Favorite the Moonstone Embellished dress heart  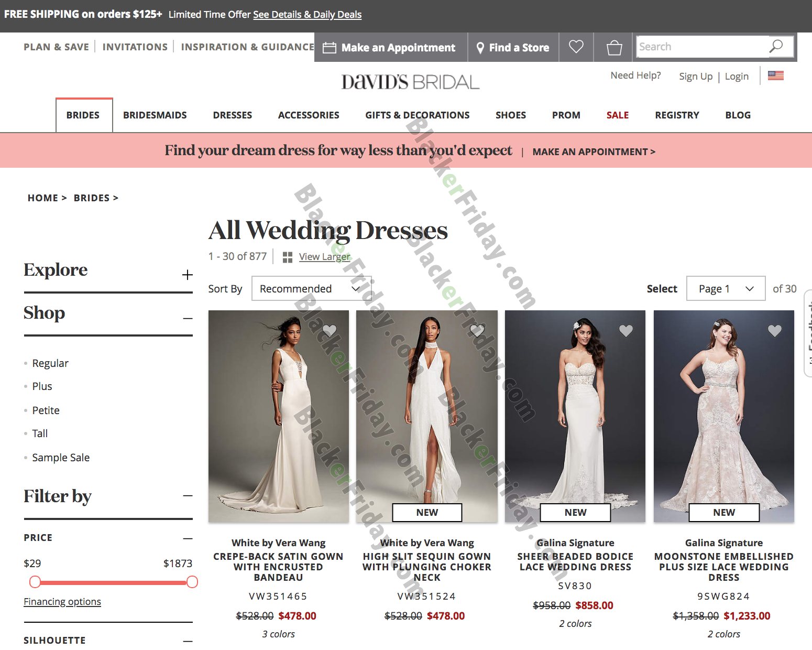(x=775, y=330)
